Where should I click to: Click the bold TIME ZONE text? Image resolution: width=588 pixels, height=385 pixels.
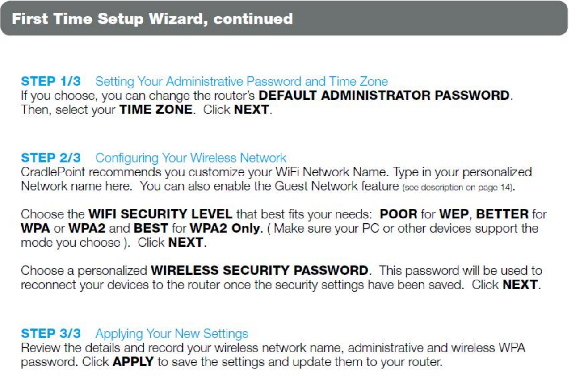pos(156,109)
